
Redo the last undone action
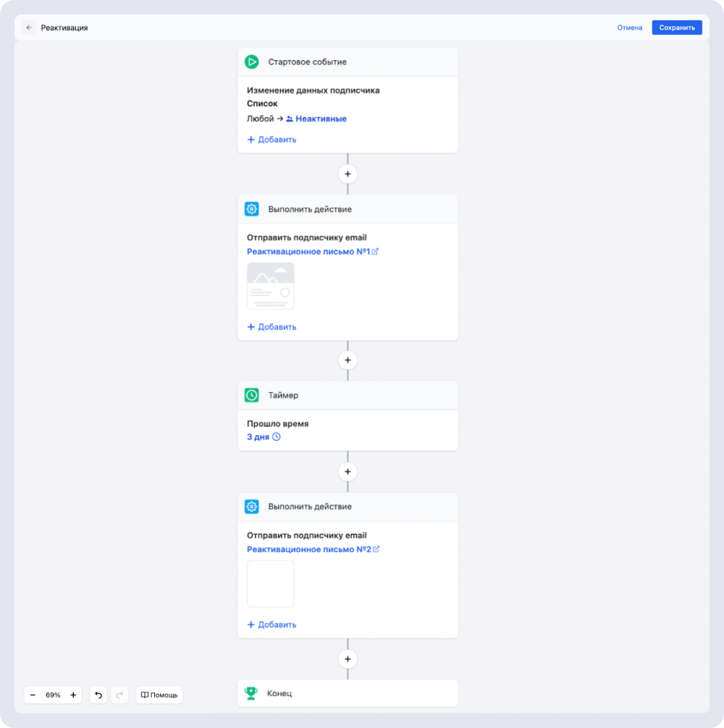pyautogui.click(x=119, y=695)
